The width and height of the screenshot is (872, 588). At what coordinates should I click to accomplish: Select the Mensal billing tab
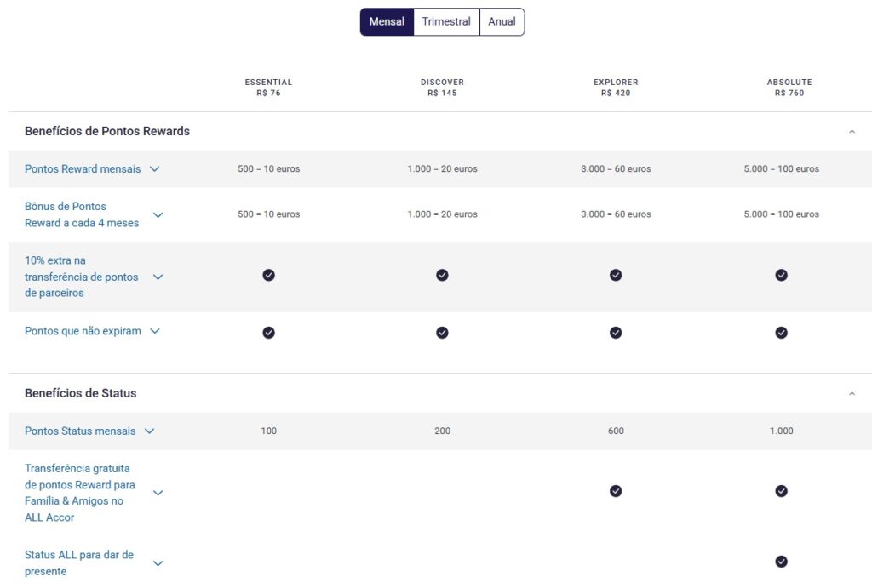click(x=387, y=21)
